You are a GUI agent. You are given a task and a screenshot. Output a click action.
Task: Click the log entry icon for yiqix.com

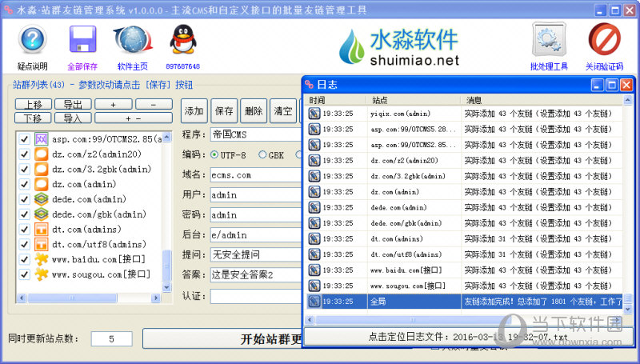[x=314, y=114]
